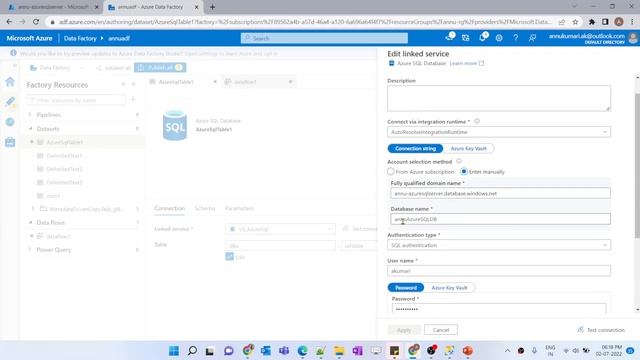Viewport: 640px width, 360px height.
Task: Open Azure settings gear icon
Action: [x=499, y=38]
